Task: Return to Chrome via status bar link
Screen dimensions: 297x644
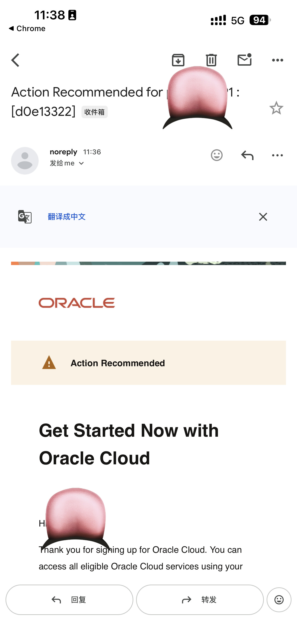Action: [27, 29]
